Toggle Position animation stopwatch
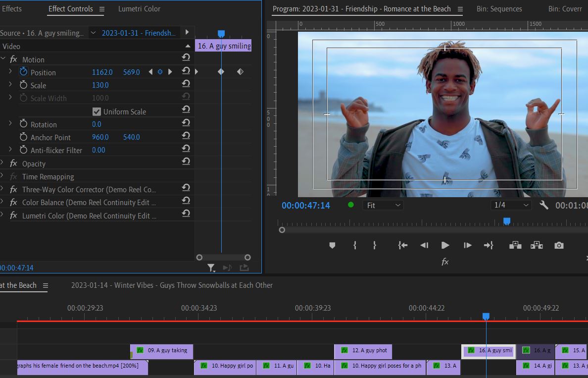The image size is (588, 378). (x=24, y=72)
